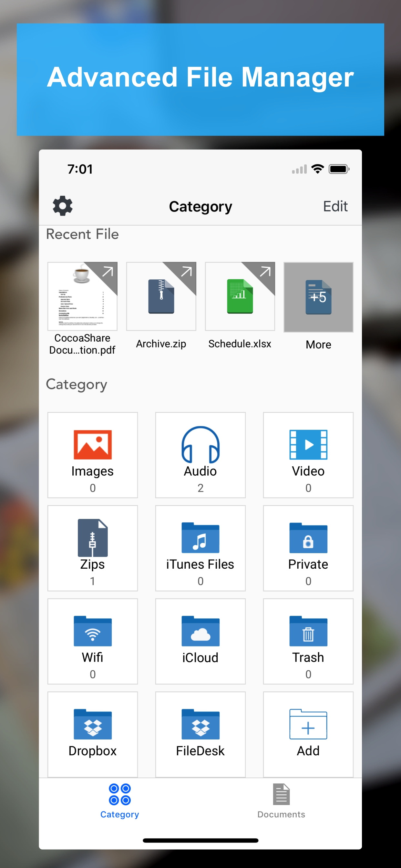Viewport: 401px width, 868px height.
Task: Open Schedule.xlsx from recent files
Action: coord(240,296)
